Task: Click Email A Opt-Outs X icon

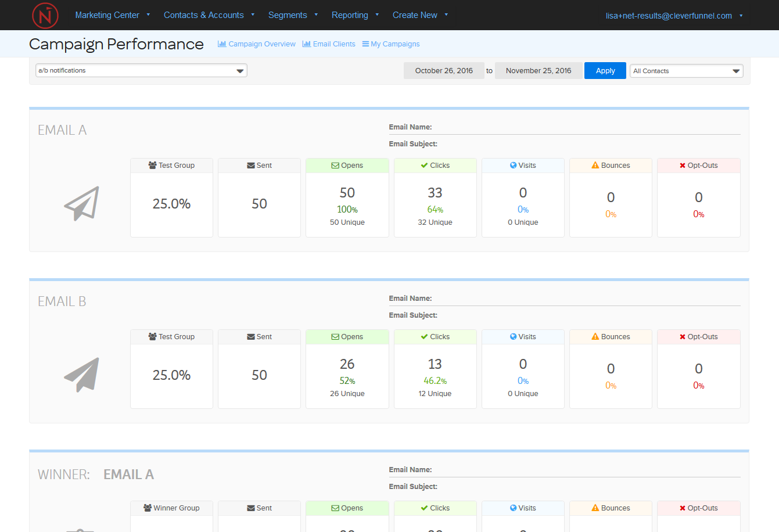Action: point(683,166)
